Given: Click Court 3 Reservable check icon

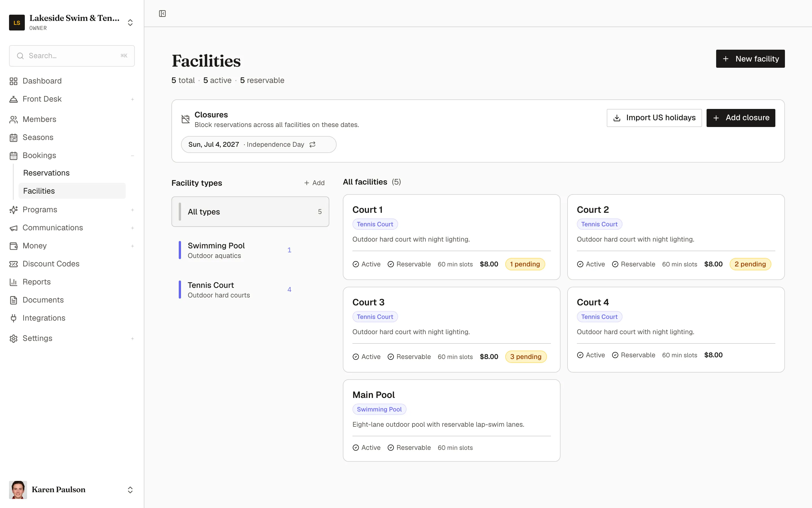Looking at the screenshot, I should 390,357.
